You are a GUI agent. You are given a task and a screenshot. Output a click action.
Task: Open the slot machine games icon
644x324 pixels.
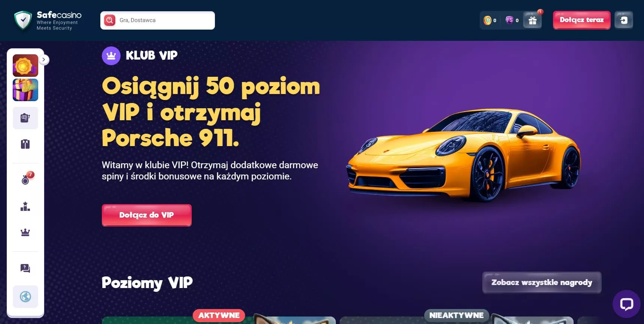coord(25,118)
